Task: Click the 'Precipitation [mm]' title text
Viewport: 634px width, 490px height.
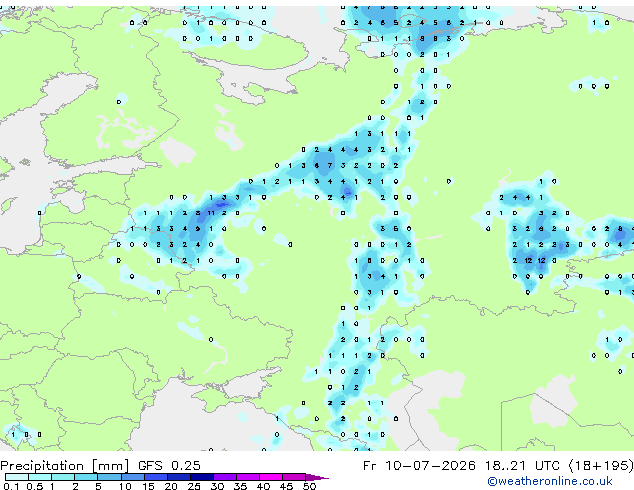Action: coord(65,466)
